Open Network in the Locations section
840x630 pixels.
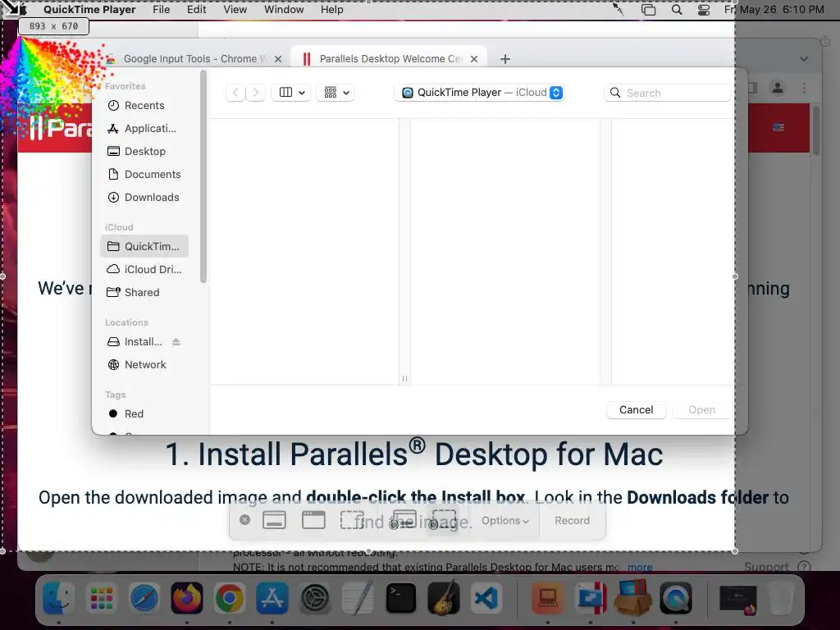(x=144, y=365)
